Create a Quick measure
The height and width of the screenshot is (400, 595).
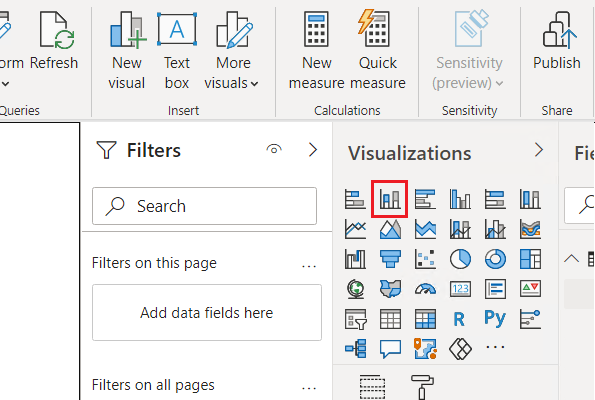coord(378,50)
